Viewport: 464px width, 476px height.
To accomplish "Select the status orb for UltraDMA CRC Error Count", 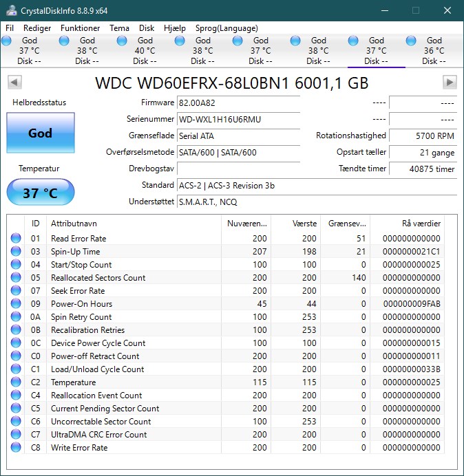I will click(16, 434).
